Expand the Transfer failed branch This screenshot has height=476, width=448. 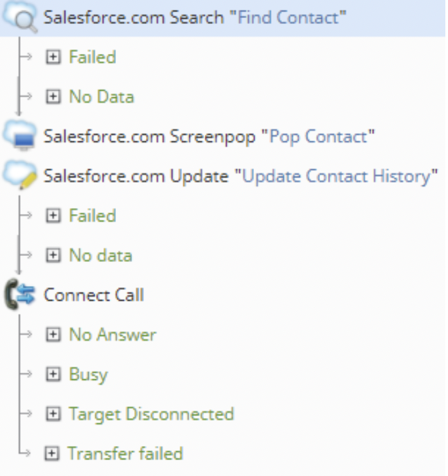point(51,453)
